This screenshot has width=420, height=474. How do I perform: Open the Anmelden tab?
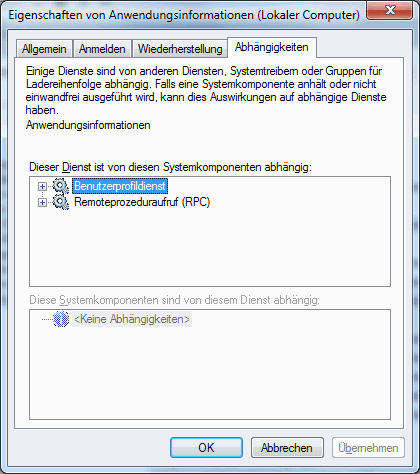pos(102,49)
